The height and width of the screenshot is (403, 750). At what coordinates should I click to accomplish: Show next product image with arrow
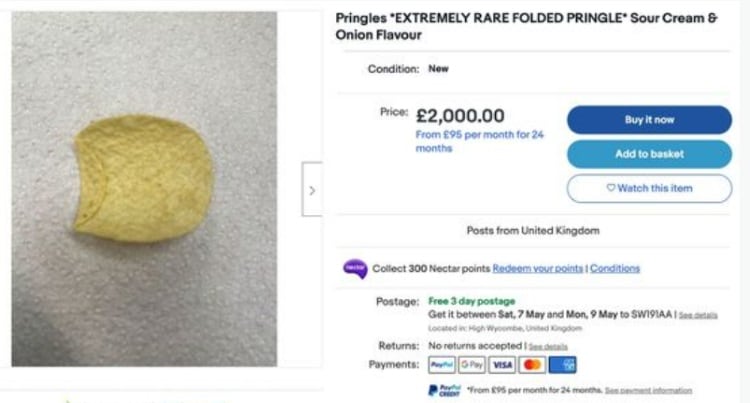point(312,189)
